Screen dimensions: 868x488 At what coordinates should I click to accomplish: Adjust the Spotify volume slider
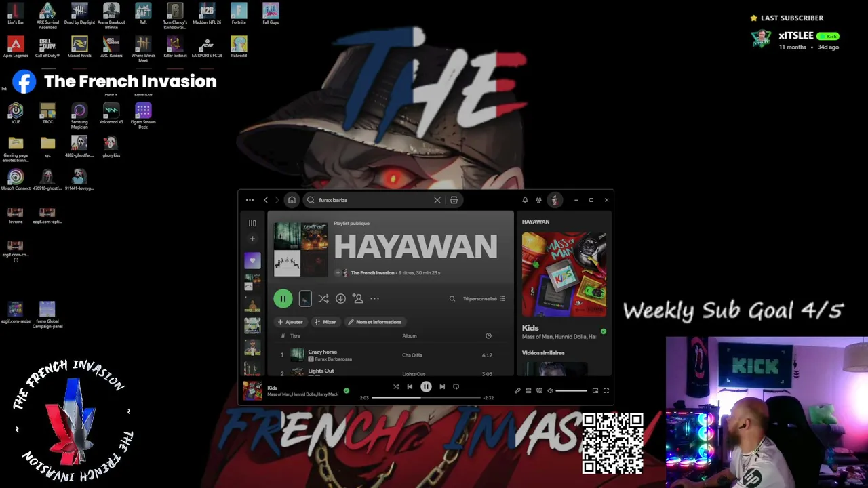pyautogui.click(x=572, y=390)
